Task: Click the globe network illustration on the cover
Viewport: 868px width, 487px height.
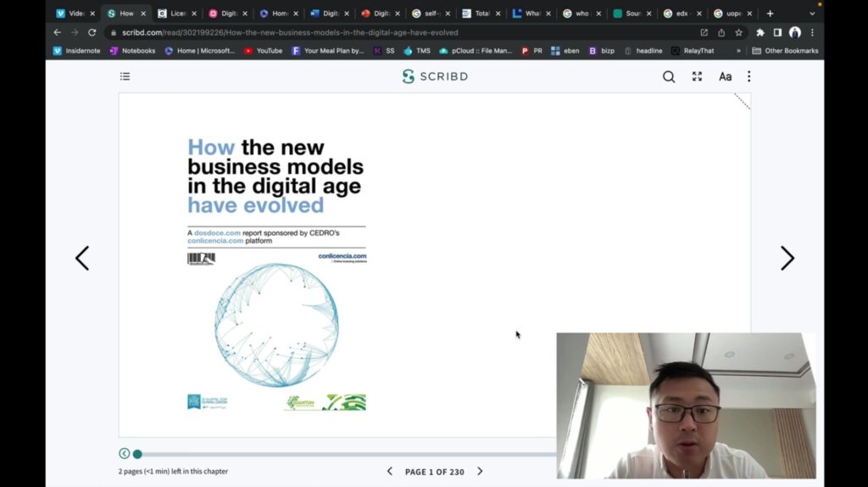Action: tap(276, 325)
